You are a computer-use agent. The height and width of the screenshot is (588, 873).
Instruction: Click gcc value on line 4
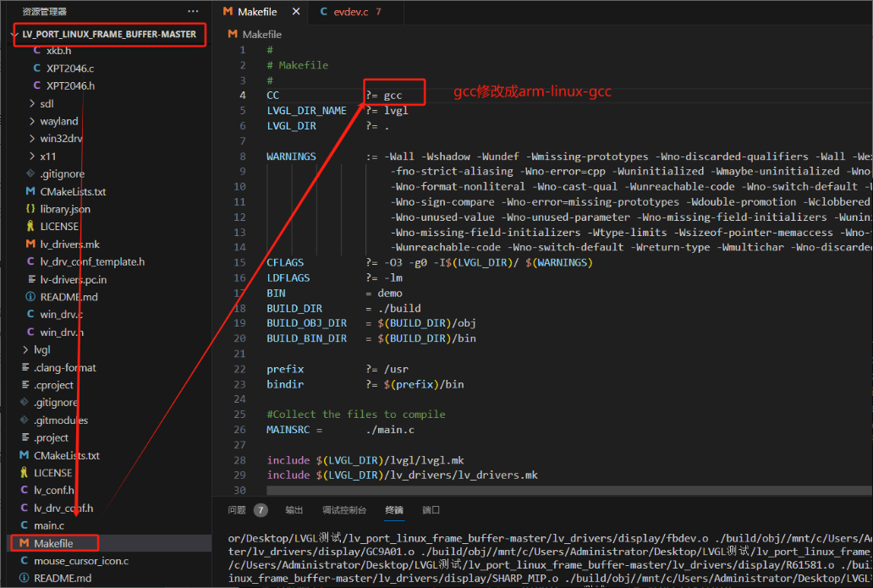click(393, 96)
